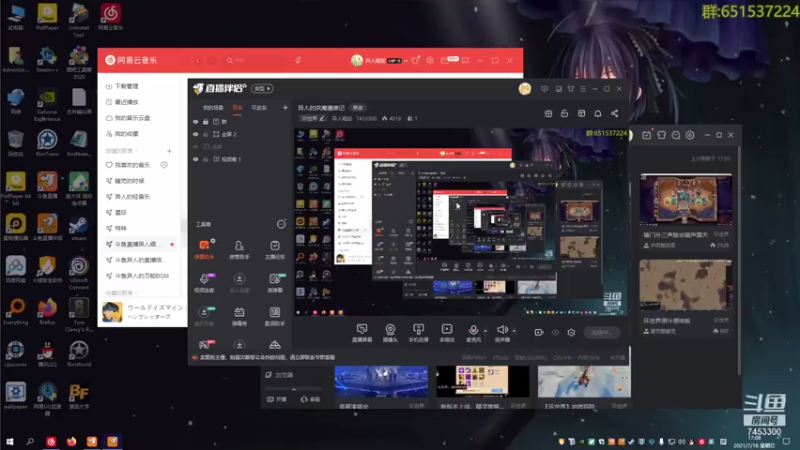Add 手机投屏 phone casting source
The image size is (800, 450).
418,333
